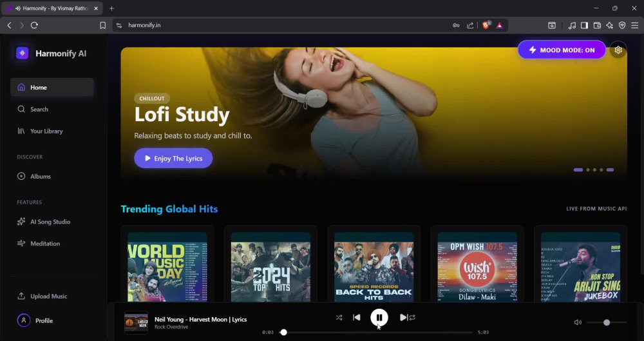Viewport: 644px width, 341px height.
Task: Reload the page with the refresh icon
Action: tap(35, 25)
